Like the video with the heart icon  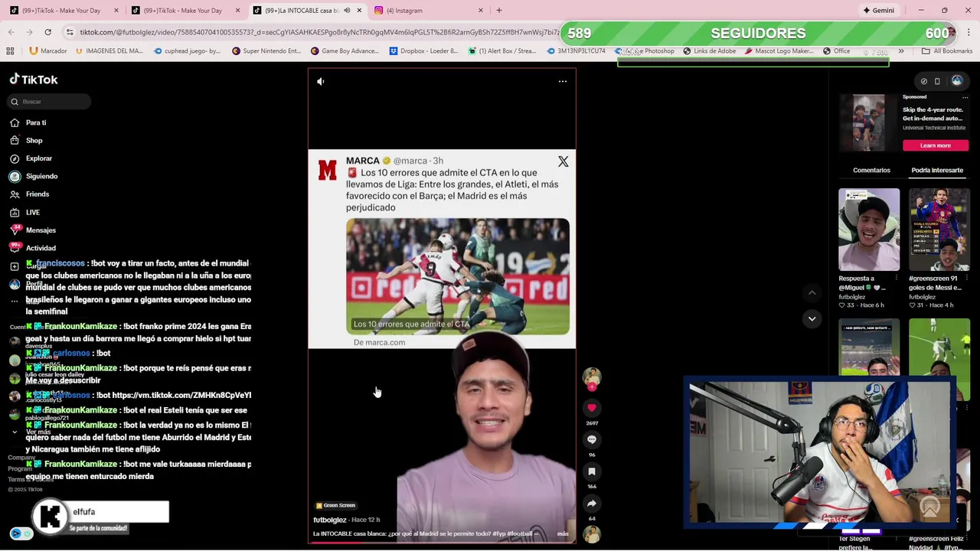[x=592, y=408]
